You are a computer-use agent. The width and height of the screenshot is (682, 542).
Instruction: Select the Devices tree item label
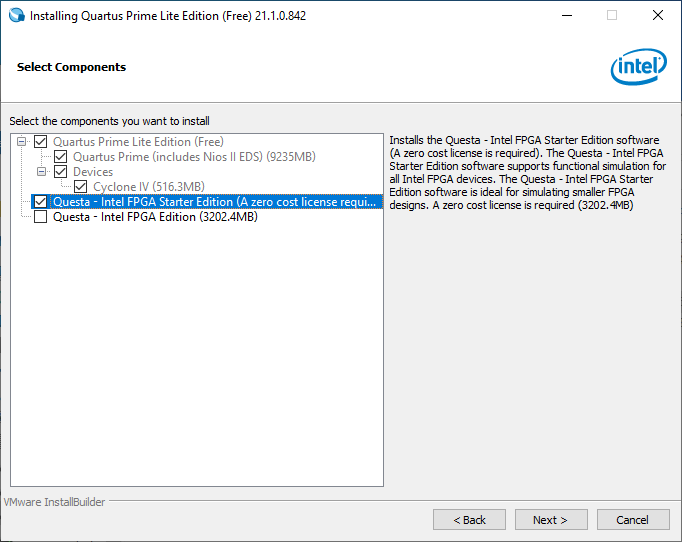point(93,172)
